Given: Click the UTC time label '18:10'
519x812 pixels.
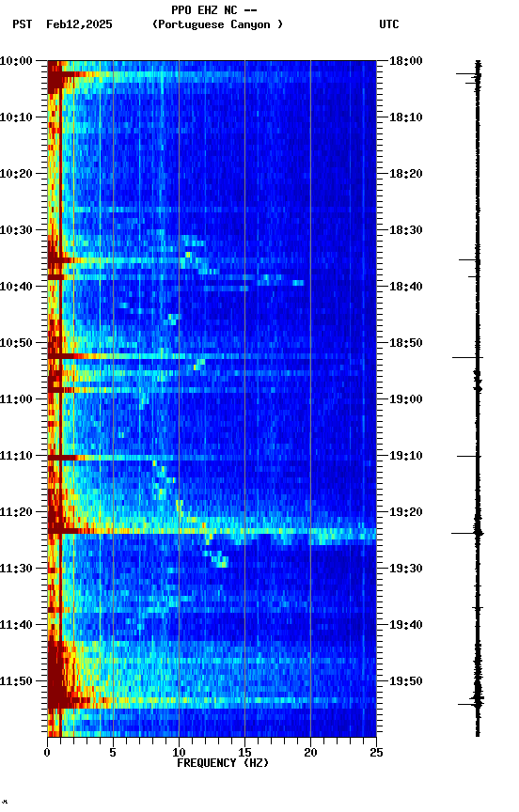Looking at the screenshot, I should point(406,117).
